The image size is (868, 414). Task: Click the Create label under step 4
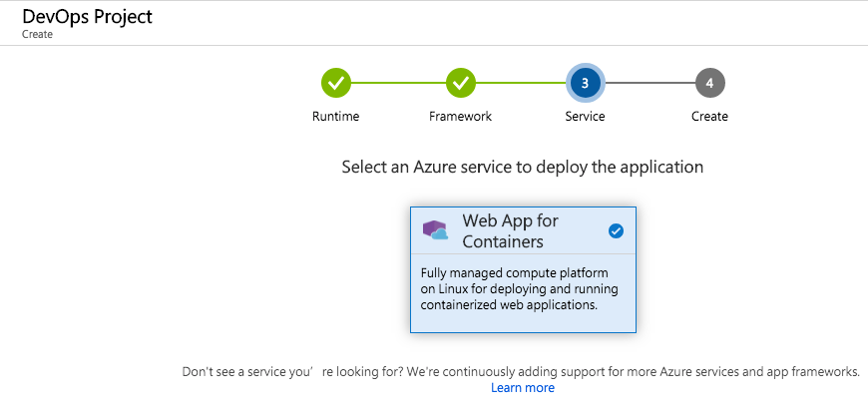tap(709, 117)
